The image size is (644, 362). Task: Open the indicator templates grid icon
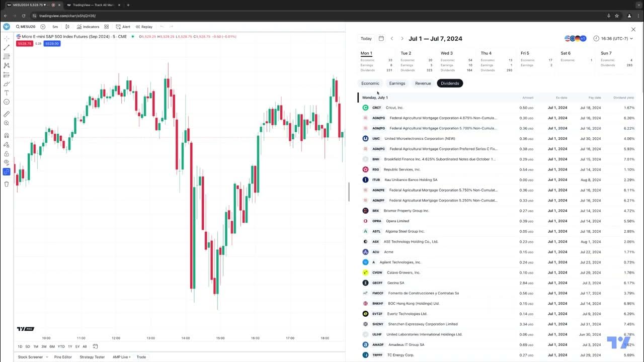(x=106, y=27)
